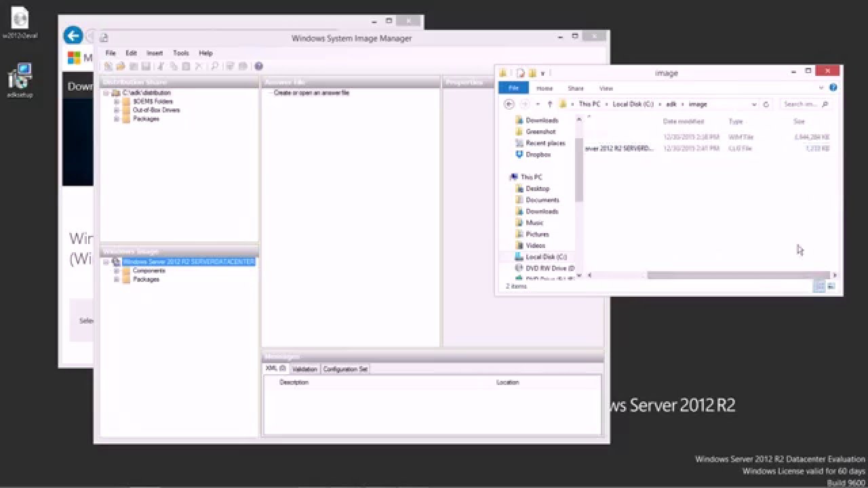Open the View tab in Explorer ribbon

606,88
